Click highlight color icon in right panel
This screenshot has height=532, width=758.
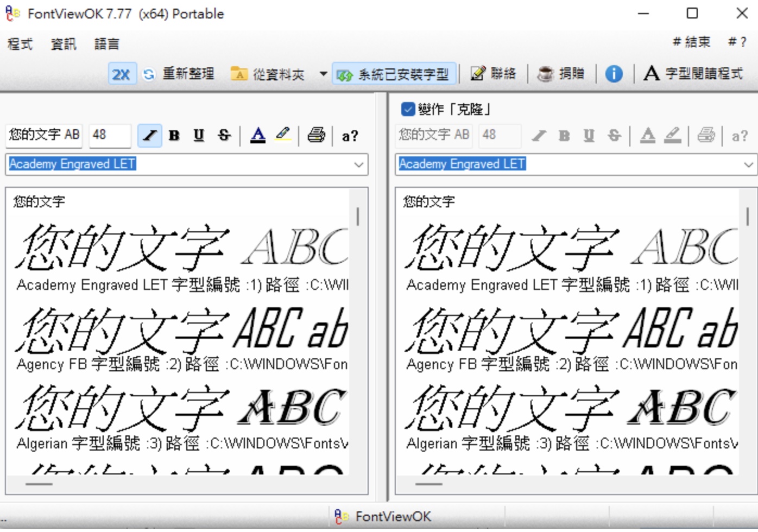coord(673,135)
